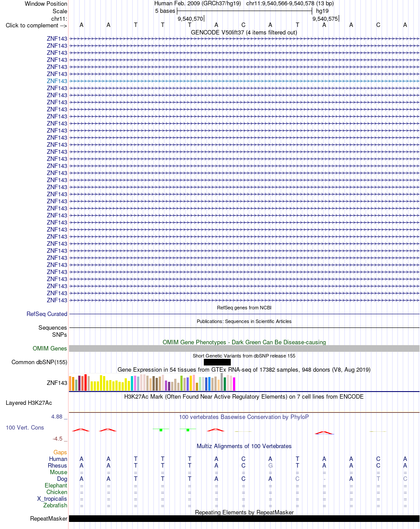The height and width of the screenshot is (529, 420).
Task: Select the X_tropicalis alignment row label
Action: 52,499
